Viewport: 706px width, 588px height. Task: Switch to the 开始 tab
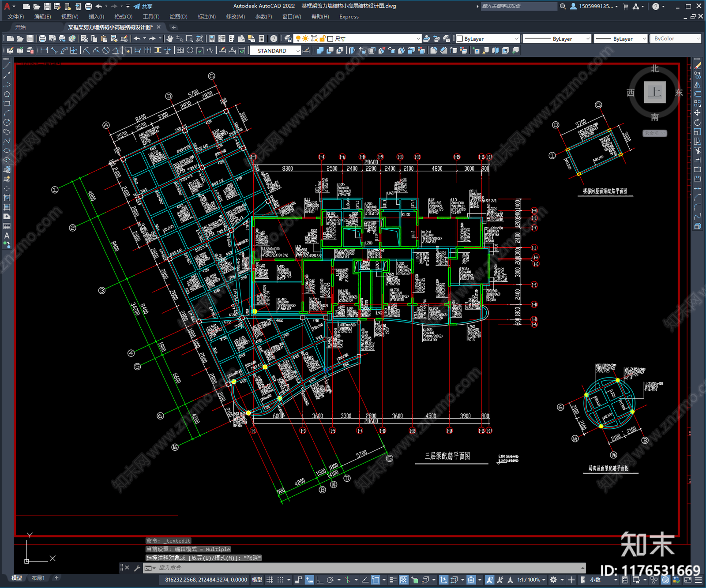pyautogui.click(x=21, y=27)
